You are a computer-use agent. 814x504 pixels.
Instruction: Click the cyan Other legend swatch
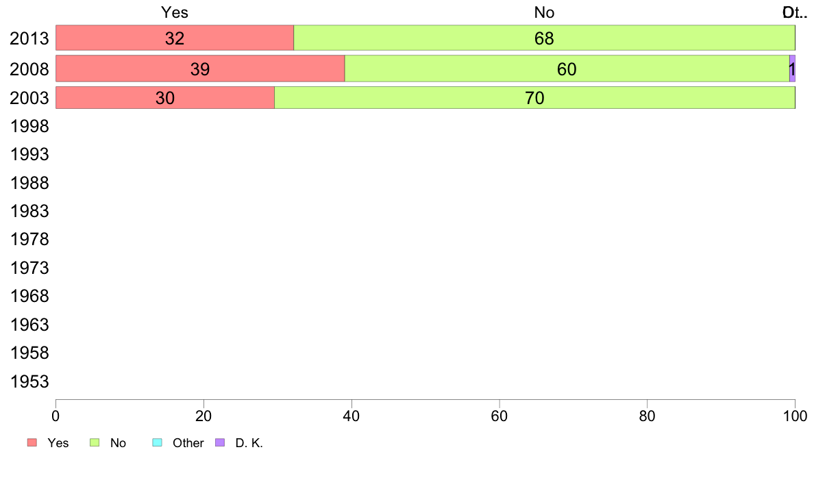[x=157, y=443]
